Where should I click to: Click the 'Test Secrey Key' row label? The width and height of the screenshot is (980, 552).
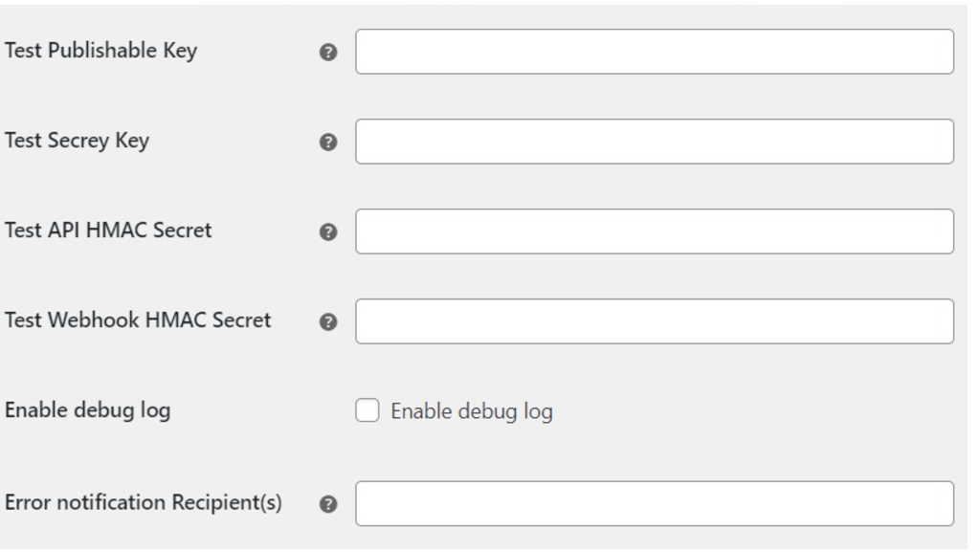coord(78,142)
